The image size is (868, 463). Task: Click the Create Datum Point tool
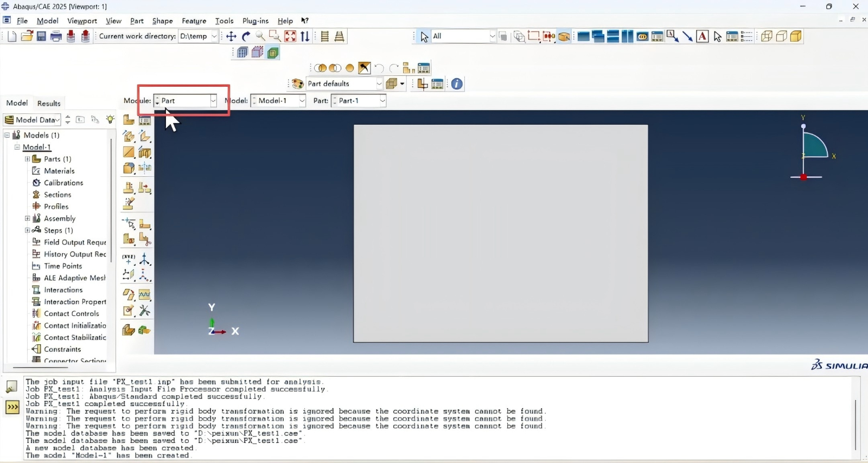click(129, 259)
